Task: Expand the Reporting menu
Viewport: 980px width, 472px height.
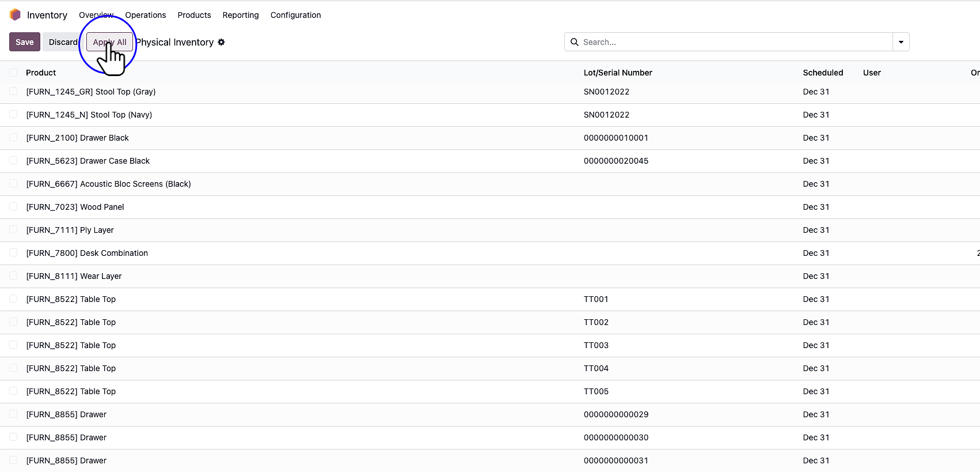Action: coord(240,15)
